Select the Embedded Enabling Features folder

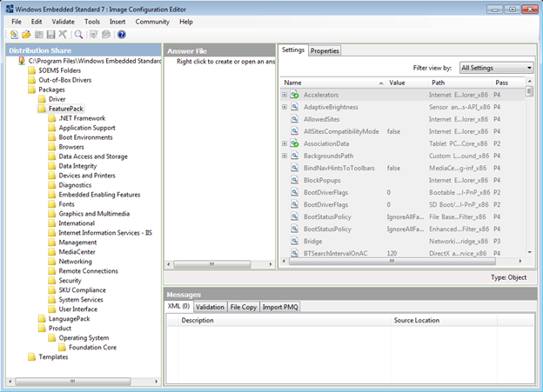[x=99, y=195]
